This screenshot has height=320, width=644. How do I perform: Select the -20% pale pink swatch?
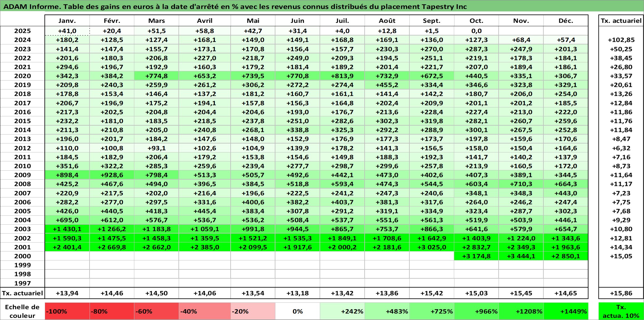tap(253, 311)
